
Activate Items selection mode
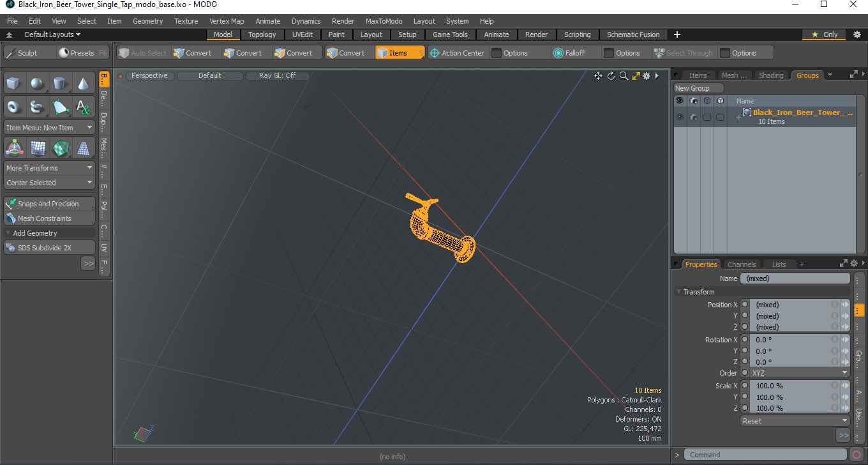pos(400,53)
